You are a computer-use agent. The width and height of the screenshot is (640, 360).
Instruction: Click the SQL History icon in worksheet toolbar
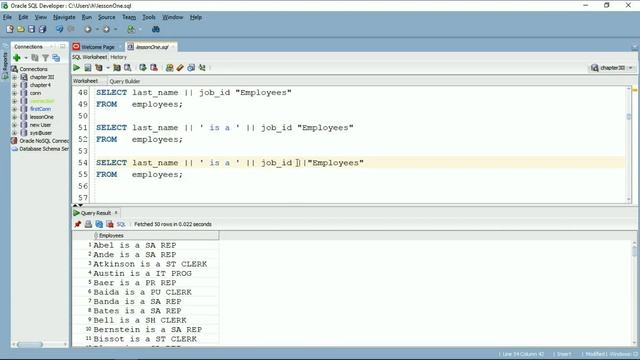pos(191,68)
